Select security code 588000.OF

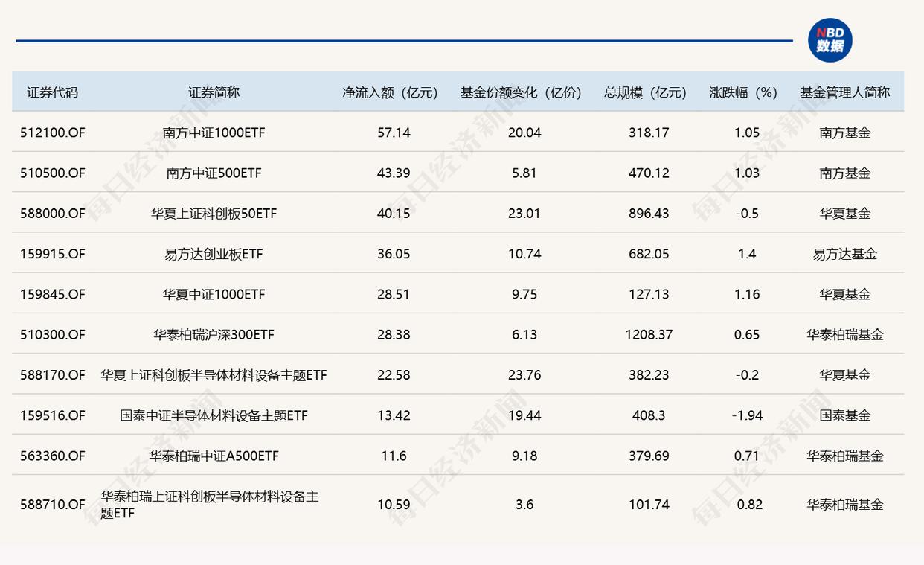pos(53,213)
